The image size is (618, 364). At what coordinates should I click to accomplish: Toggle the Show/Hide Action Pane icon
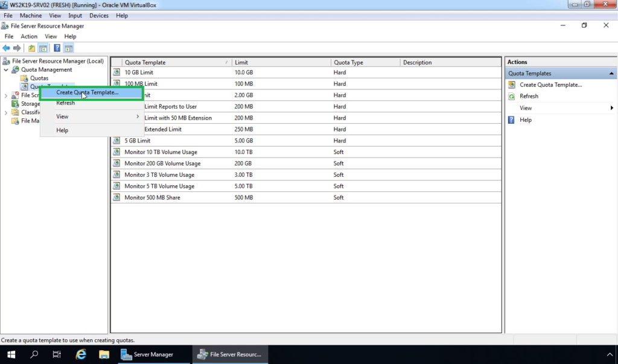point(69,48)
